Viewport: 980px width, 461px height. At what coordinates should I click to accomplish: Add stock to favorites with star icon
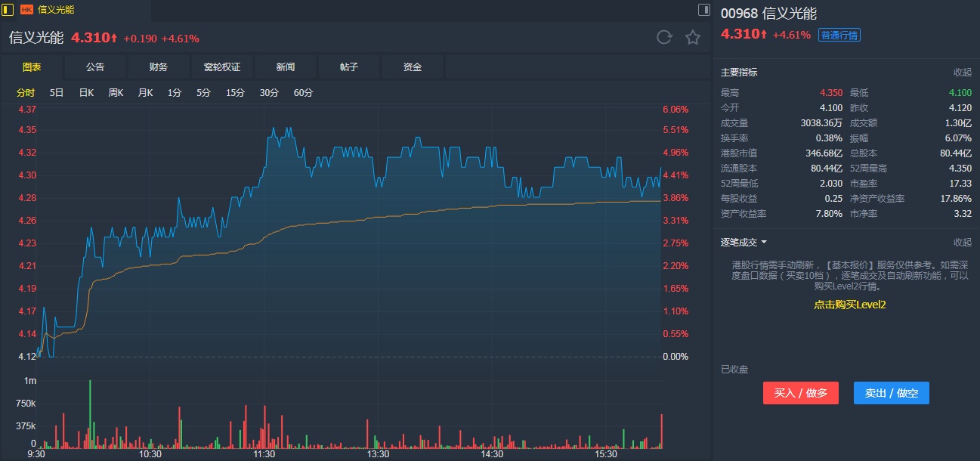coord(693,38)
